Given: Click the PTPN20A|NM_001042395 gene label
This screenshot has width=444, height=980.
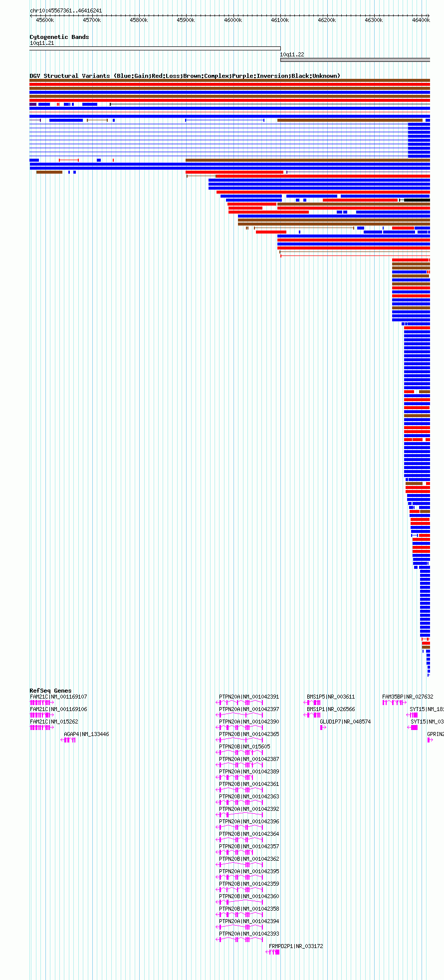Looking at the screenshot, I should point(249,871).
